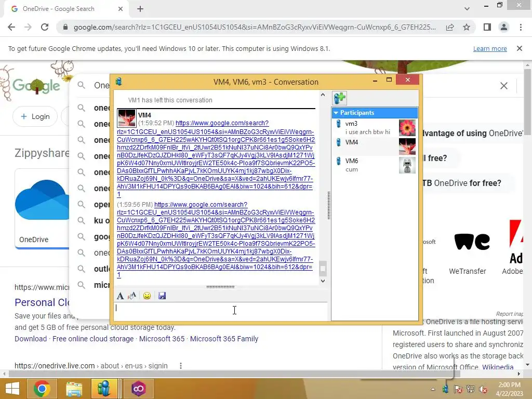Viewport: 532px width, 399px height.
Task: Open Chrome from the taskbar
Action: click(x=42, y=389)
